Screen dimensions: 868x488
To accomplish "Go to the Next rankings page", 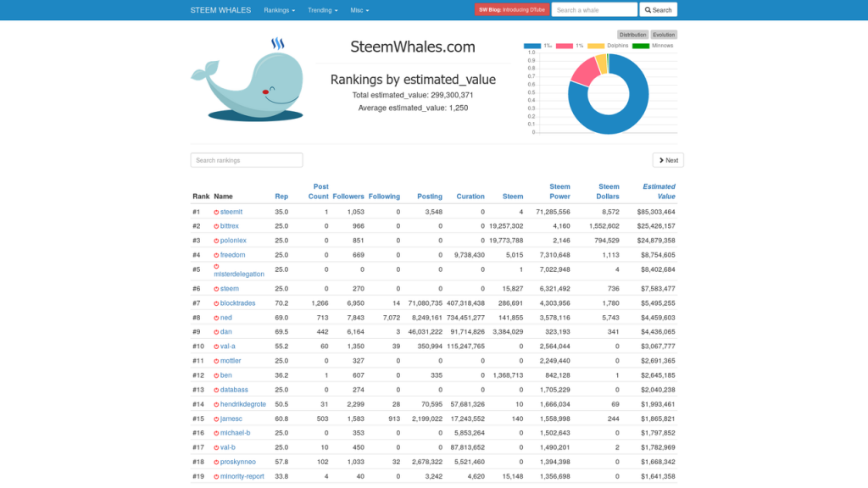I will pos(668,160).
